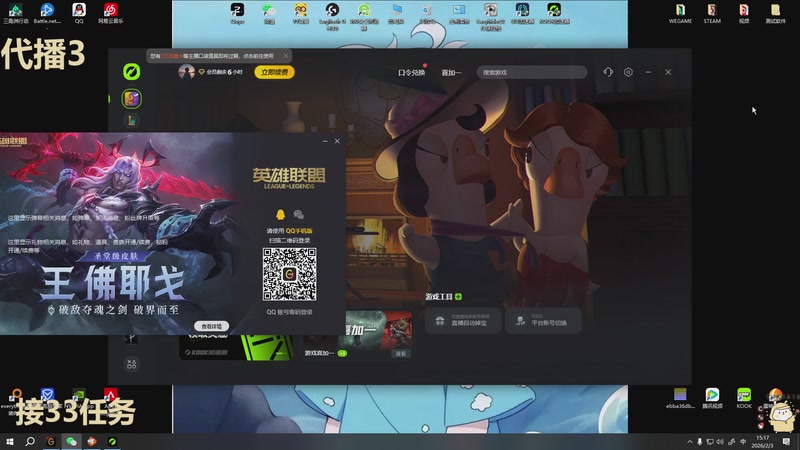800x450 pixels.
Task: Open 三角洲行动 desktop shortcut
Action: (15, 13)
